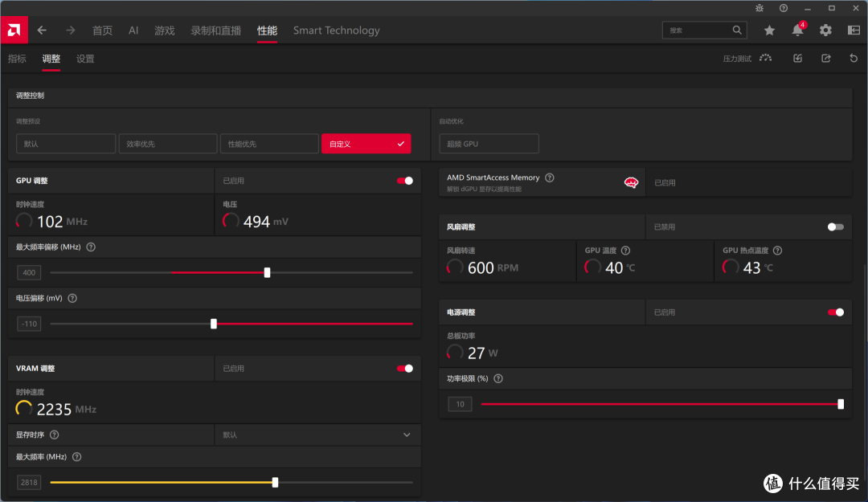Open notifications bell icon
The image size is (868, 502).
pyautogui.click(x=798, y=30)
